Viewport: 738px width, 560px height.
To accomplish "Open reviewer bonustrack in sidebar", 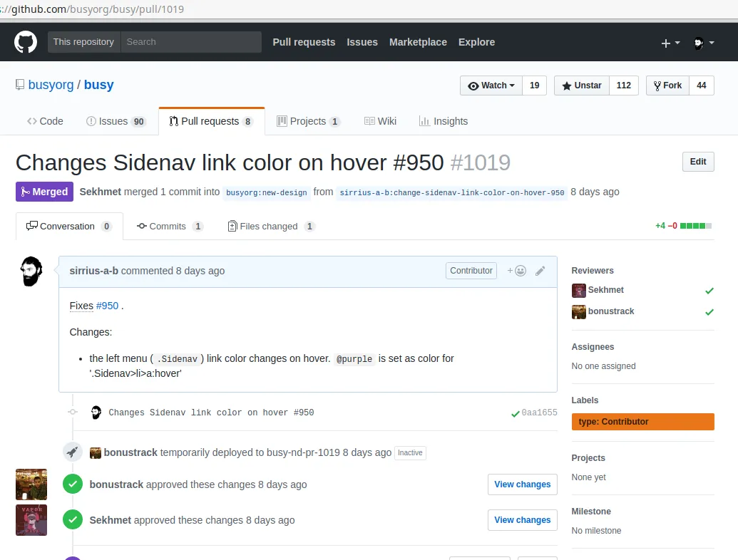I will point(611,311).
